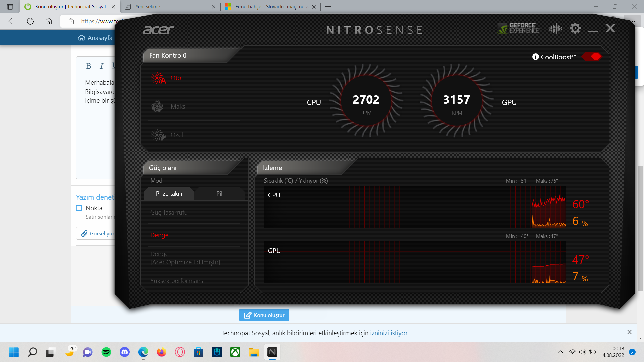The width and height of the screenshot is (644, 362).
Task: Click the Konu oluştur button
Action: tap(264, 315)
